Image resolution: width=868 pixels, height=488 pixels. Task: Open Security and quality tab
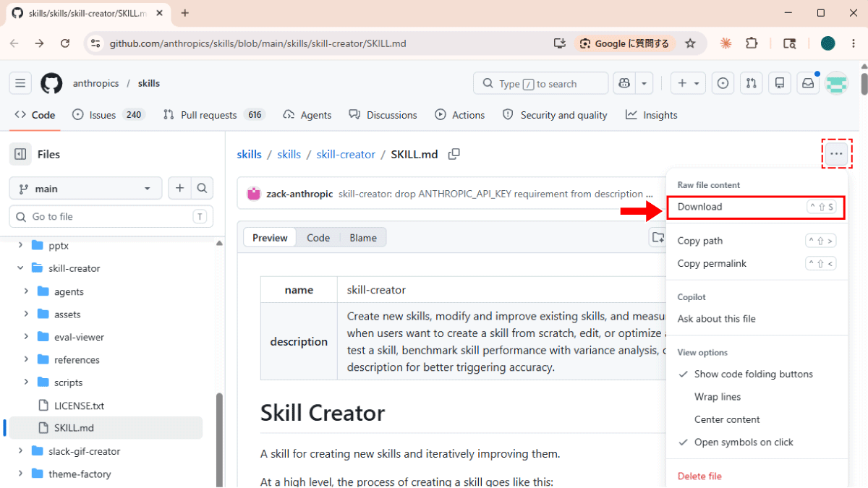click(x=555, y=115)
